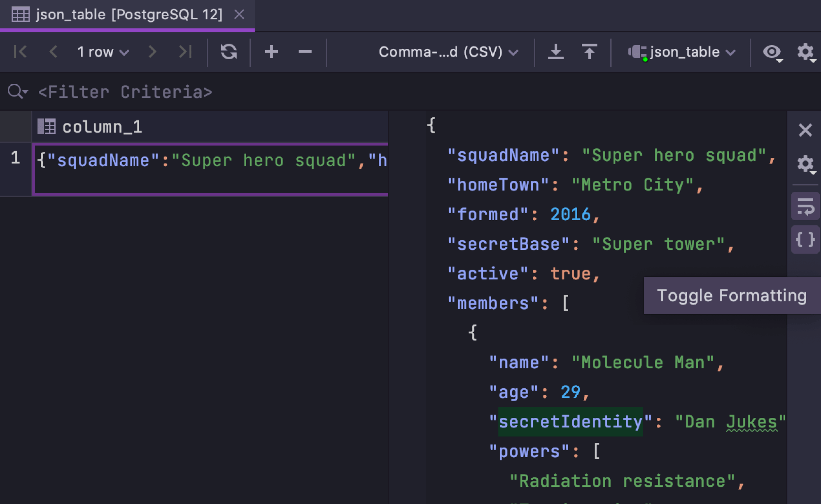
Task: Click the import data upload arrow icon
Action: [589, 52]
